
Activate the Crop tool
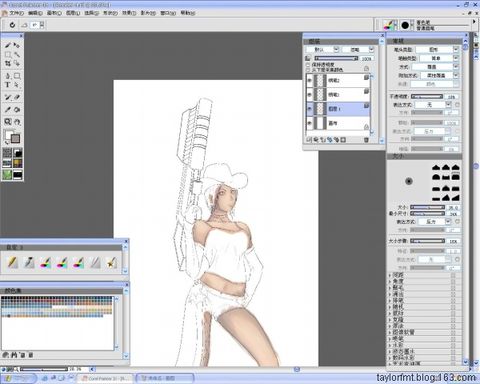8,63
